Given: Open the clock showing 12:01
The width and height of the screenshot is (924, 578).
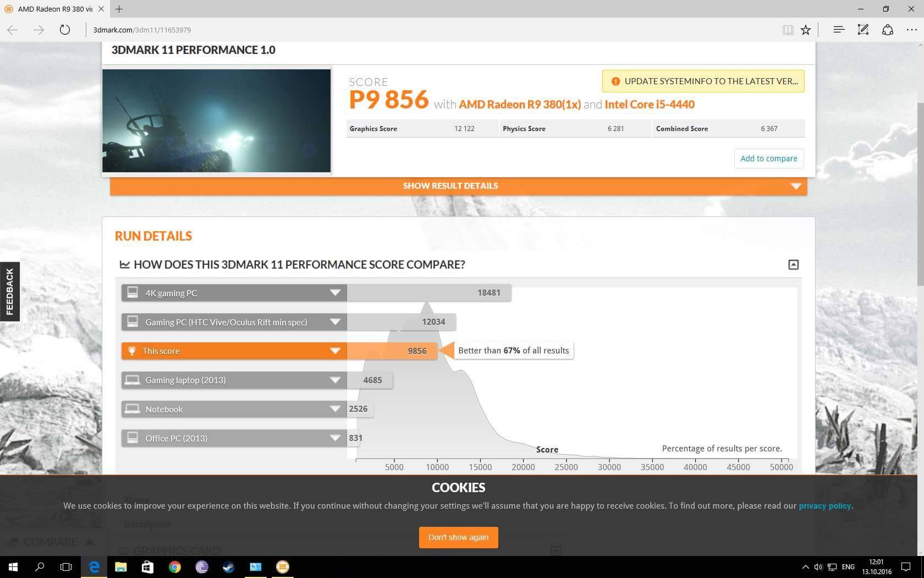Looking at the screenshot, I should pyautogui.click(x=877, y=567).
